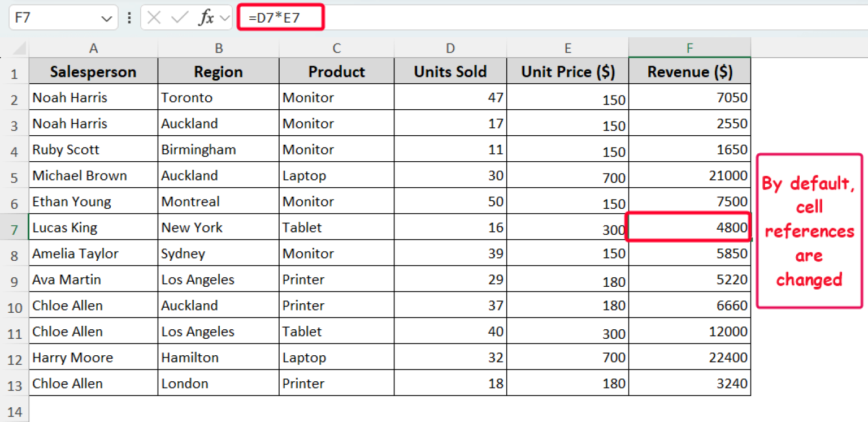The height and width of the screenshot is (422, 868).
Task: Click the Salesperson header cell
Action: 93,72
